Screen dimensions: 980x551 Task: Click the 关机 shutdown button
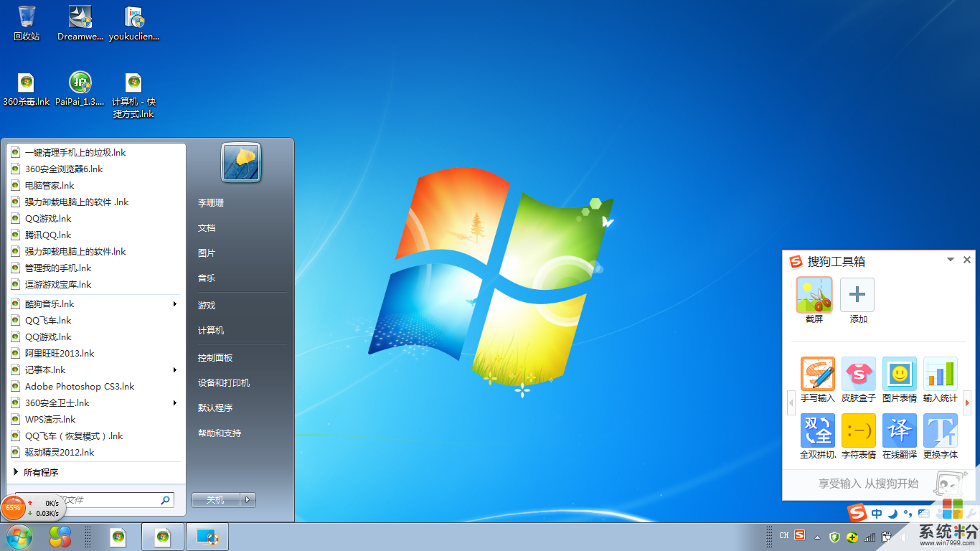tap(216, 500)
